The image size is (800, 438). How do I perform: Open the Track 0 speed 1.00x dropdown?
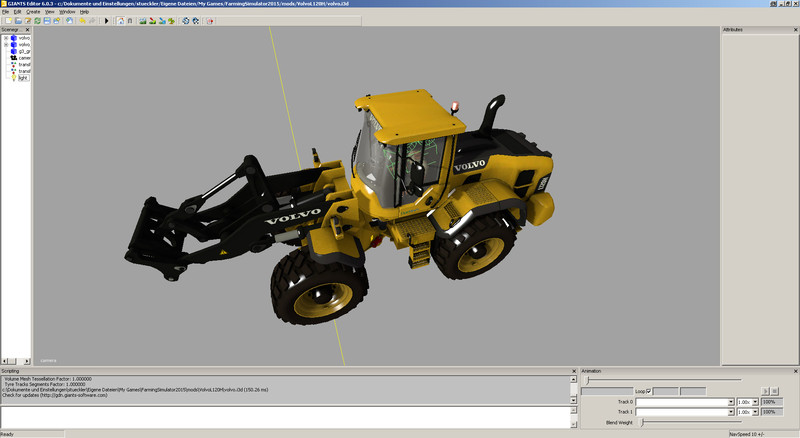point(755,402)
